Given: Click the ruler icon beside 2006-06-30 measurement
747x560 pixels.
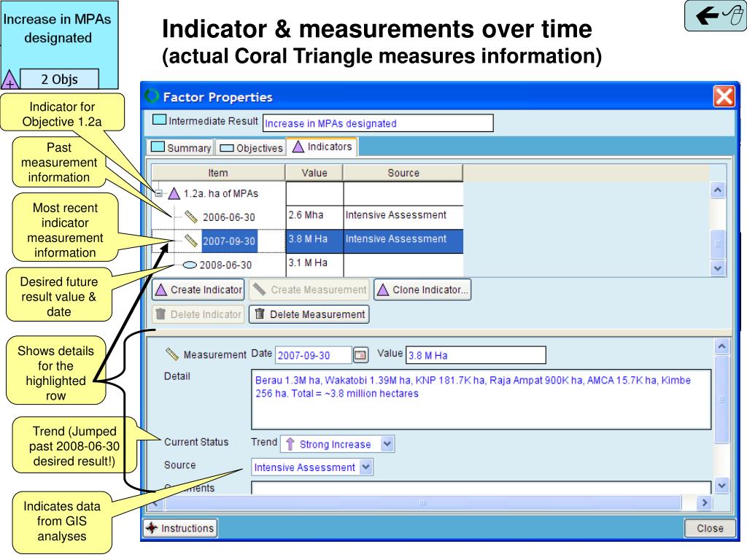Looking at the screenshot, I should pos(190,217).
